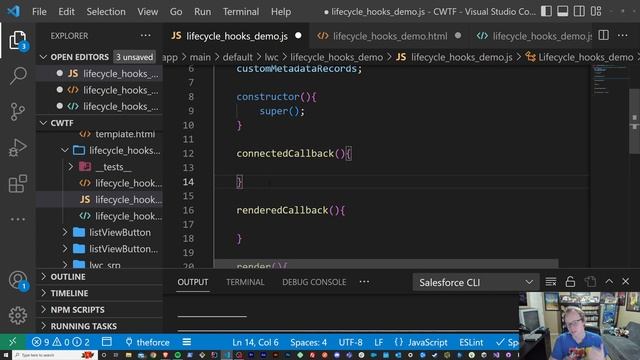Viewport: 640px width, 360px height.
Task: Switch to the Terminal panel tab
Action: [245, 282]
